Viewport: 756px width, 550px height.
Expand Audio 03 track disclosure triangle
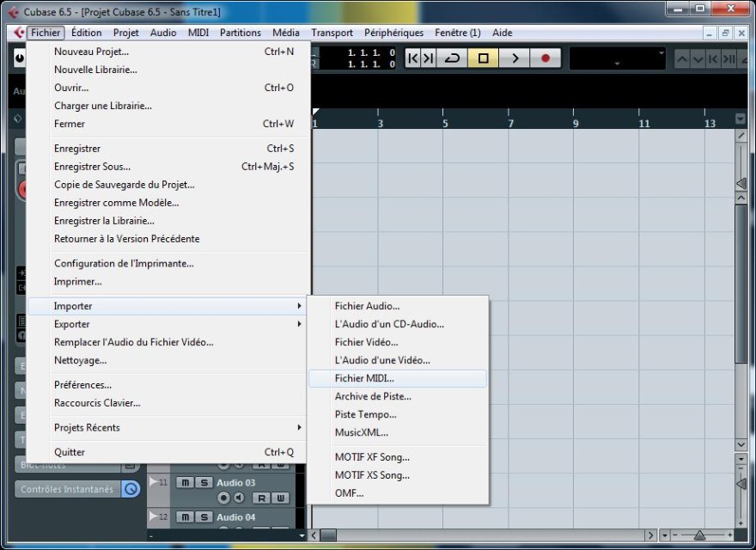coord(153,482)
